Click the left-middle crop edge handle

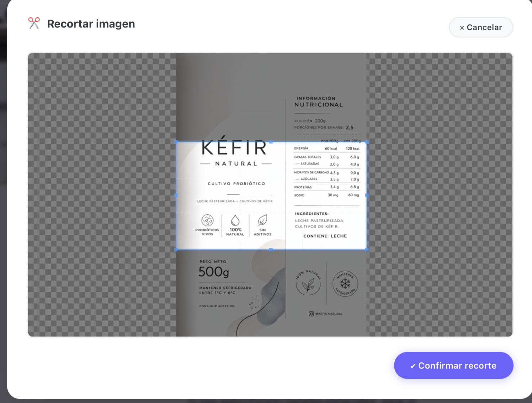(x=176, y=195)
